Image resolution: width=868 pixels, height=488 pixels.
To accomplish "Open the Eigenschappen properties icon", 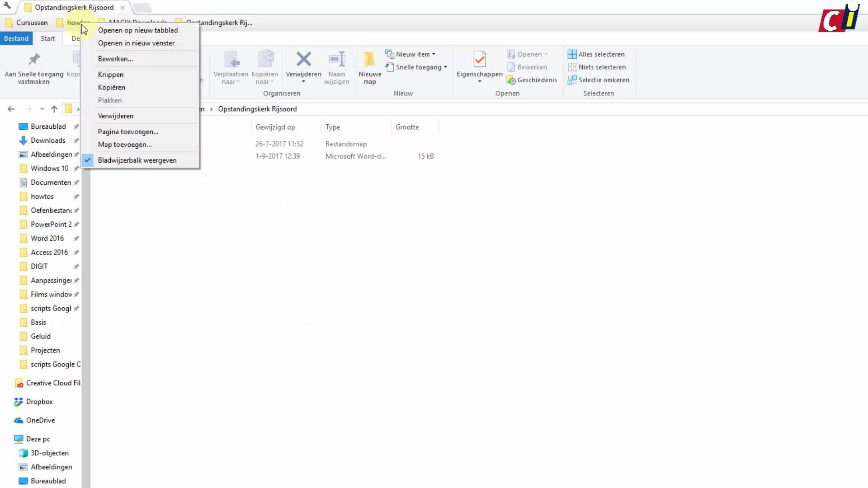I will click(x=479, y=59).
